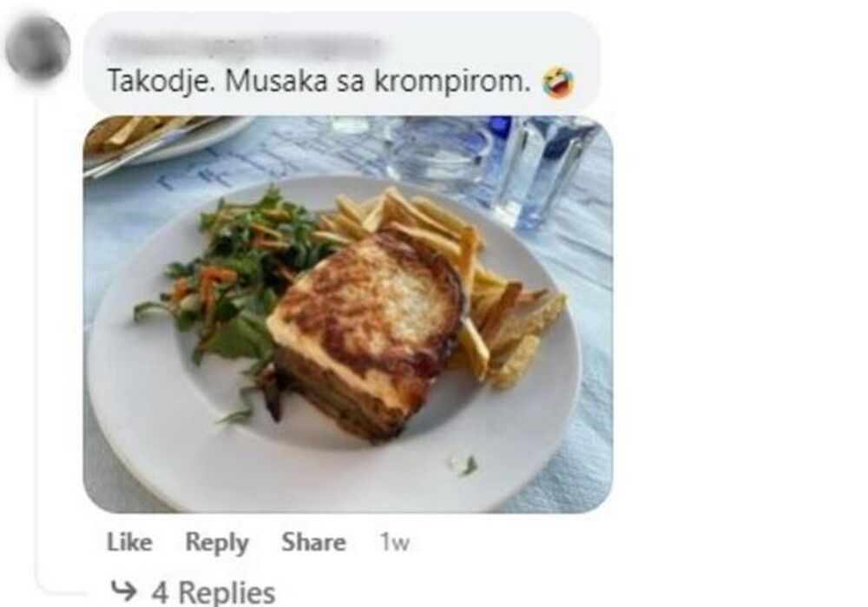Reply to the moussaka comment
This screenshot has width=868, height=607.
tap(216, 542)
